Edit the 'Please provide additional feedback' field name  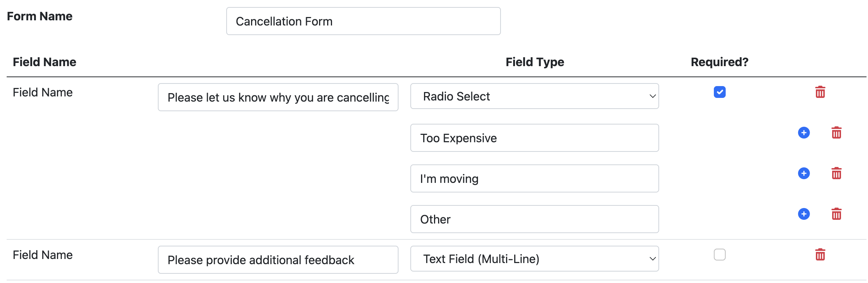tap(278, 260)
